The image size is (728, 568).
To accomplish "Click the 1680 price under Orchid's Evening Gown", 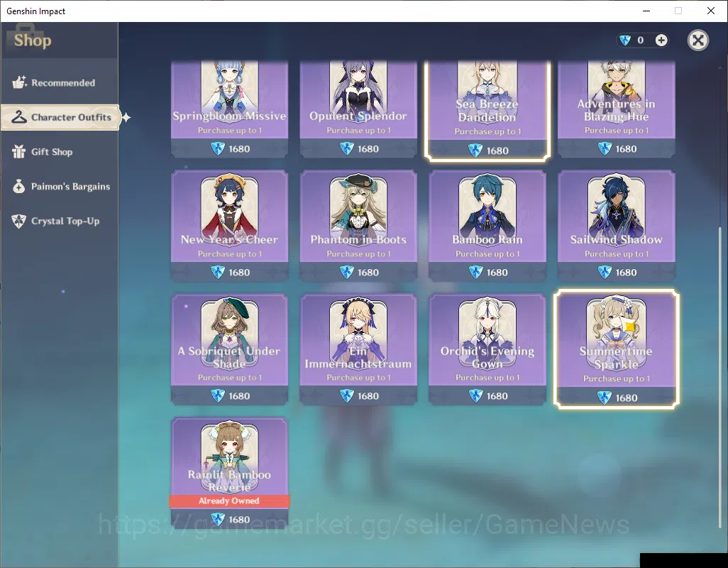I will click(497, 396).
